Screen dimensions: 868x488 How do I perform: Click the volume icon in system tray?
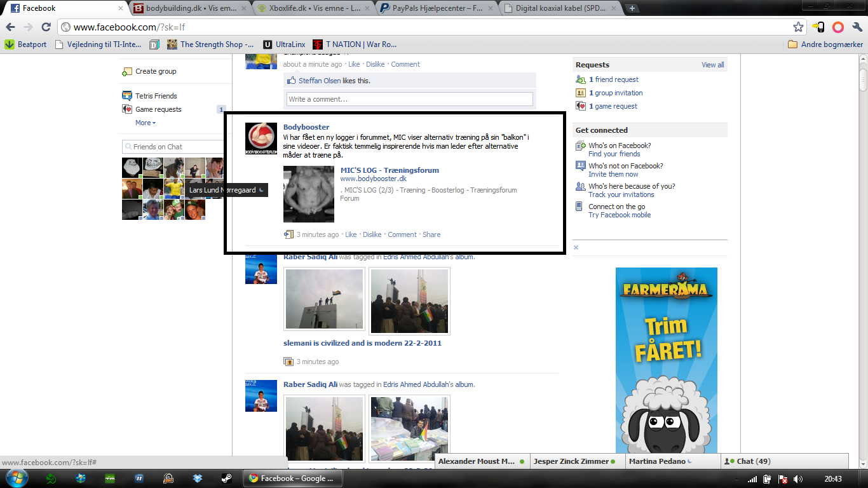pyautogui.click(x=798, y=479)
